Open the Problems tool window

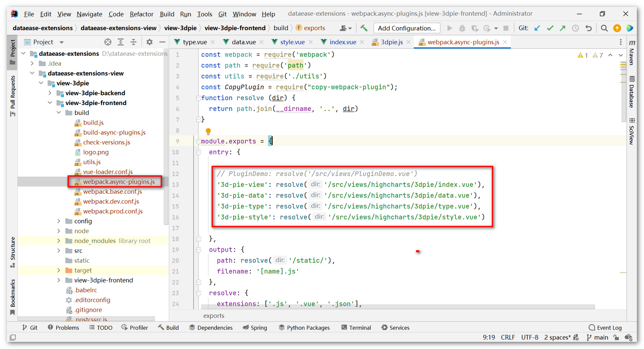63,327
